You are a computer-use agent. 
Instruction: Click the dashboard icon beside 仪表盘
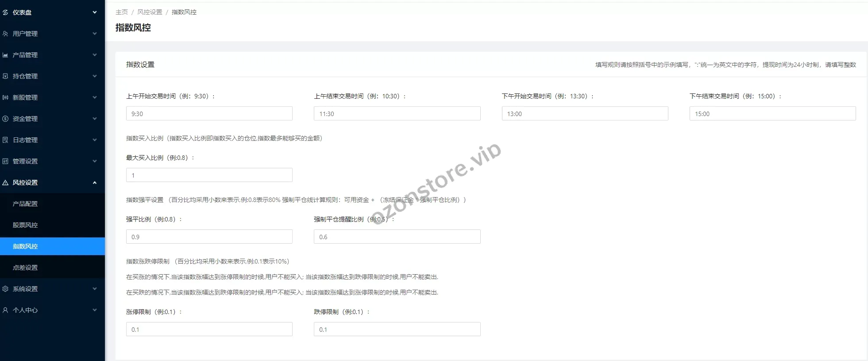[5, 12]
